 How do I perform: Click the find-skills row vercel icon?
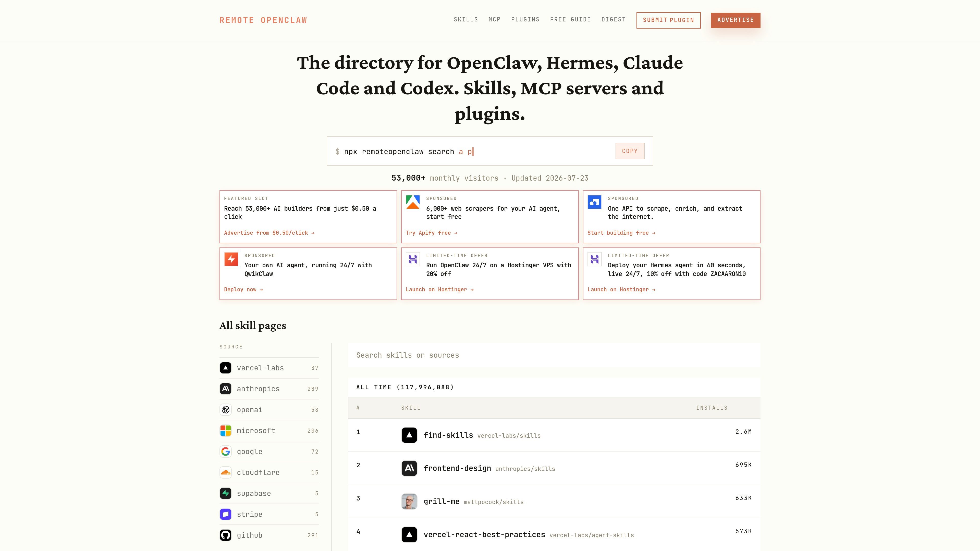[409, 435]
